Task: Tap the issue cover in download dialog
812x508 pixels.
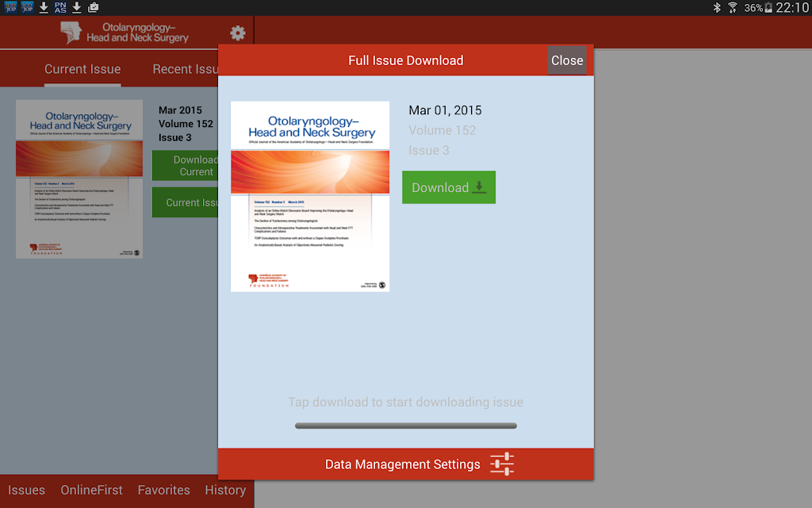Action: (310, 197)
